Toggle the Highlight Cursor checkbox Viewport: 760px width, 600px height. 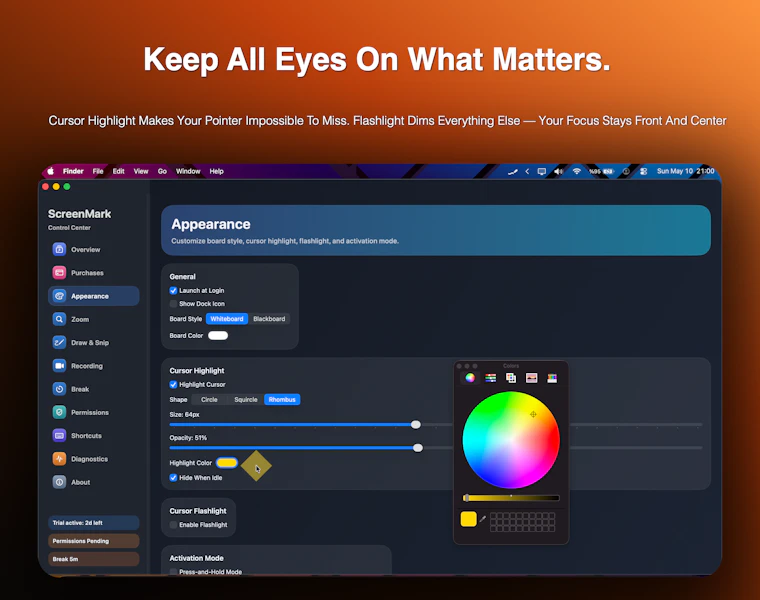[x=173, y=384]
